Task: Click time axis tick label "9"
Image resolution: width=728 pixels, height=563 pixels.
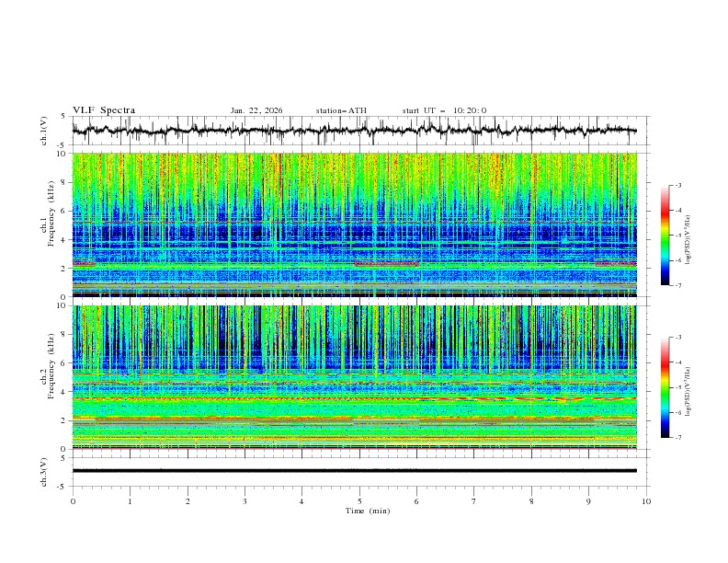Action: pos(588,501)
